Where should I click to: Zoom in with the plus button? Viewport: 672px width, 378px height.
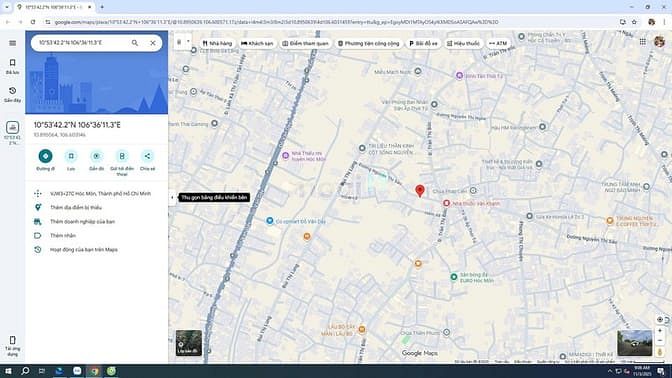pyautogui.click(x=660, y=330)
